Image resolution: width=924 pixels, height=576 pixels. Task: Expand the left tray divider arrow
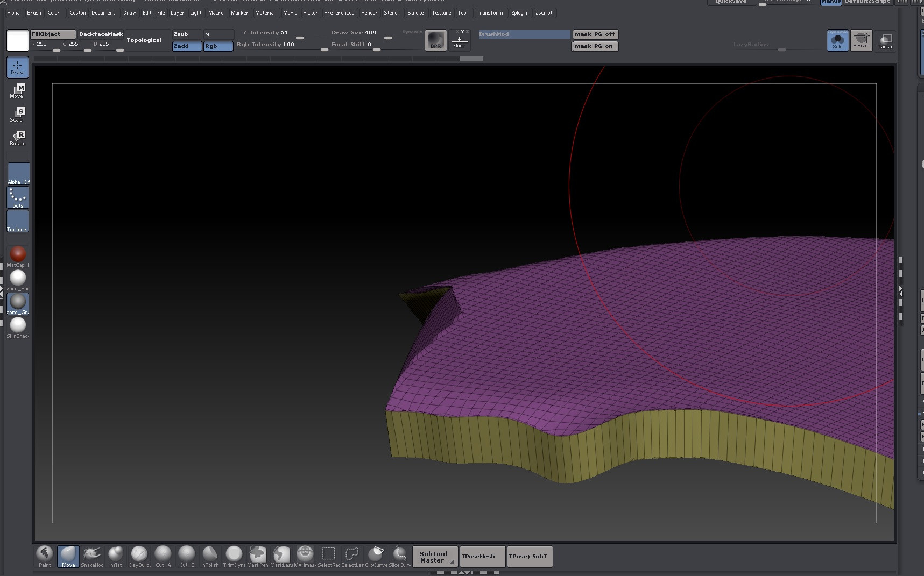point(1,291)
